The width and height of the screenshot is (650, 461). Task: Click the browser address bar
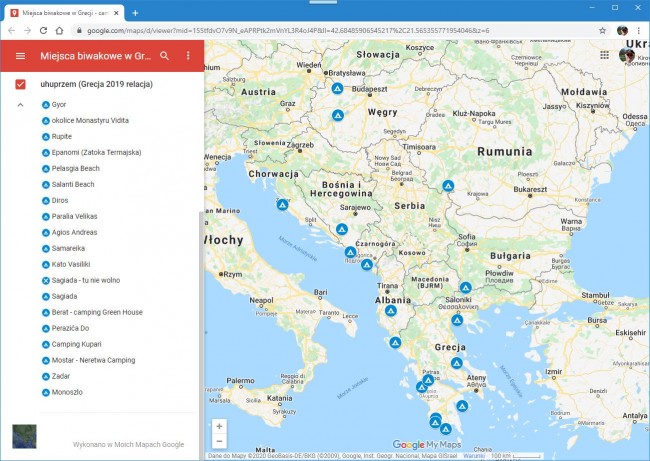[330, 31]
